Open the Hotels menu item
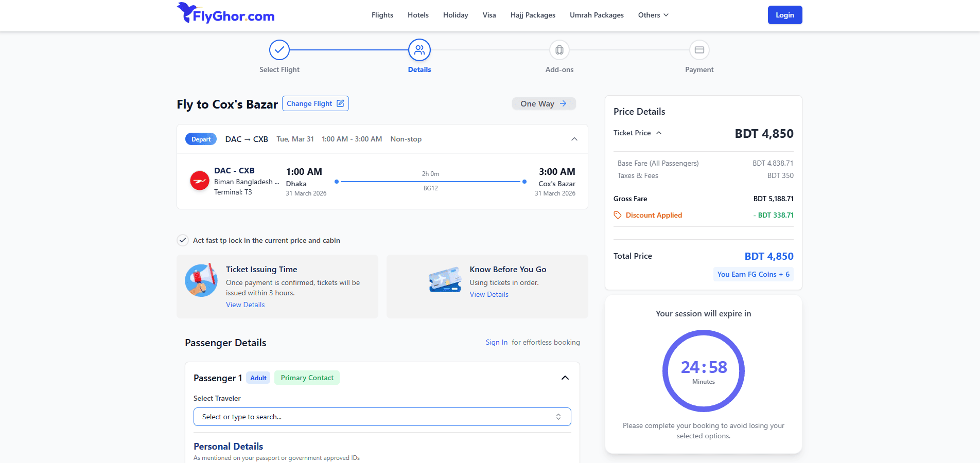Viewport: 980px width, 463px height. 418,15
